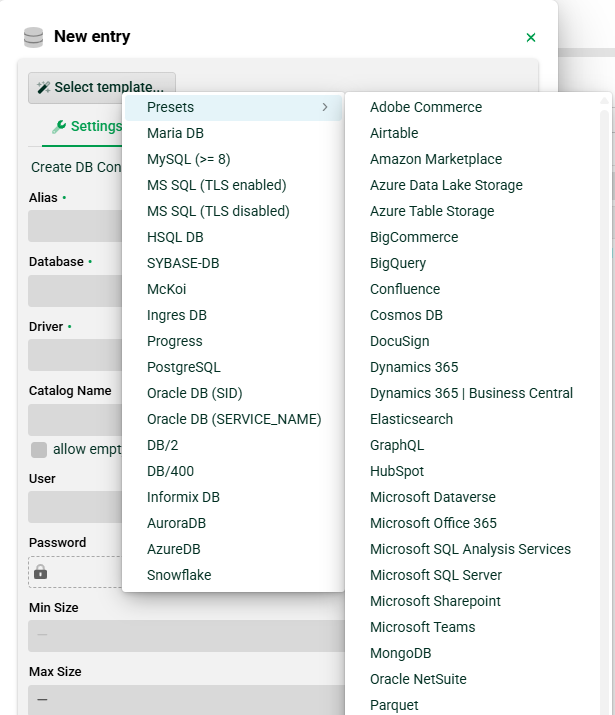Pick Microsoft SQL Analysis Services preset
This screenshot has width=615, height=715.
click(x=473, y=549)
